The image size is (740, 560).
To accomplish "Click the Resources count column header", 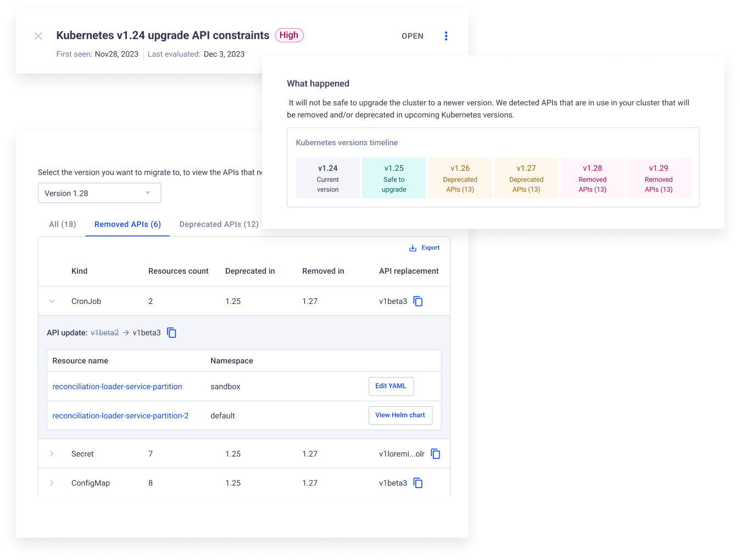I will [179, 271].
